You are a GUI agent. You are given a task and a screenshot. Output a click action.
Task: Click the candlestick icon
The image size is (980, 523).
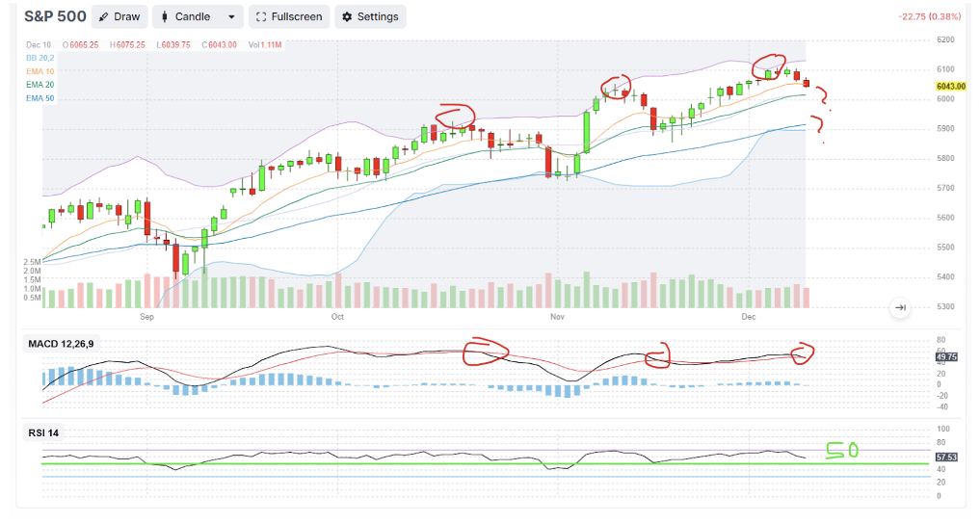tap(165, 17)
